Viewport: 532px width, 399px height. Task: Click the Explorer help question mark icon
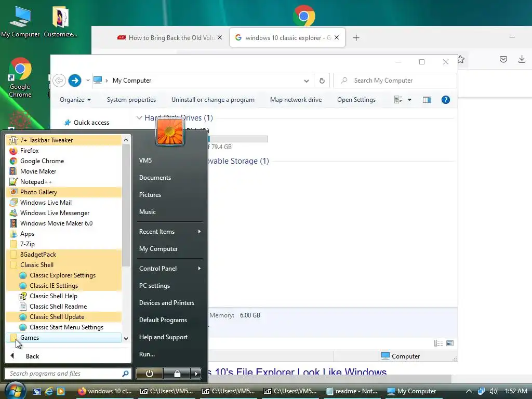[x=445, y=100]
